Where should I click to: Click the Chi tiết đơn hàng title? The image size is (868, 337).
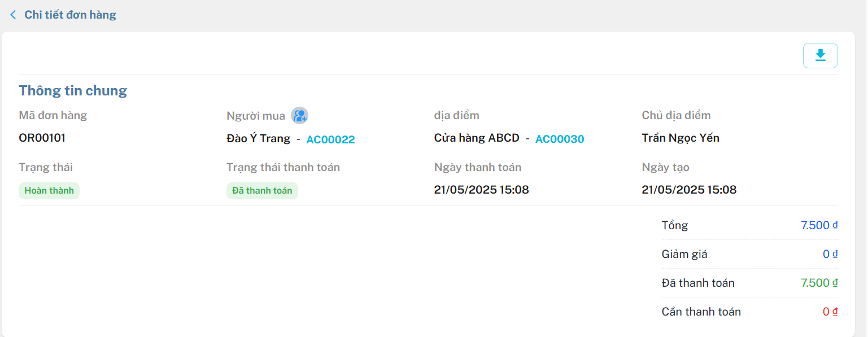click(x=70, y=15)
